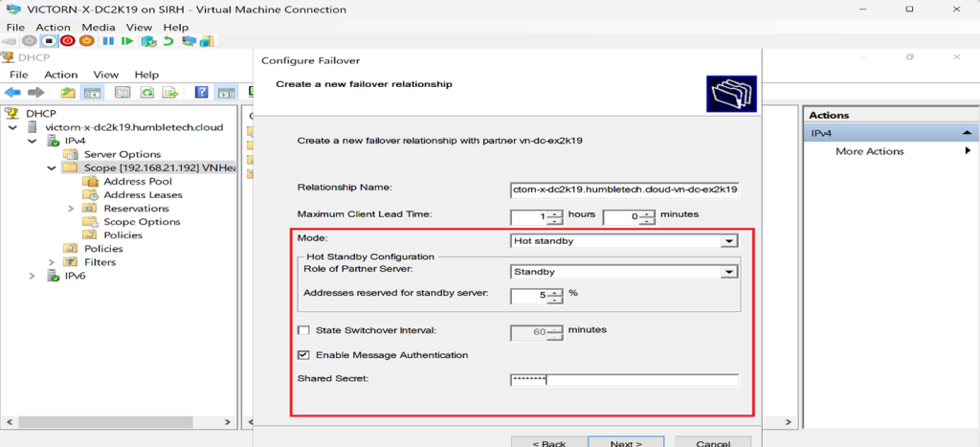The height and width of the screenshot is (447, 980).
Task: Click the Cancel button in failover wizard
Action: tap(713, 443)
